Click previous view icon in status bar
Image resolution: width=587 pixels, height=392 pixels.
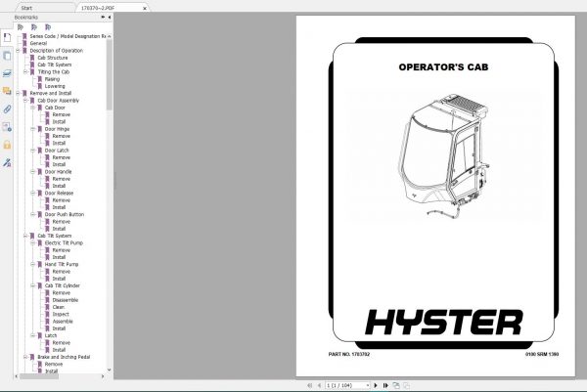point(396,385)
